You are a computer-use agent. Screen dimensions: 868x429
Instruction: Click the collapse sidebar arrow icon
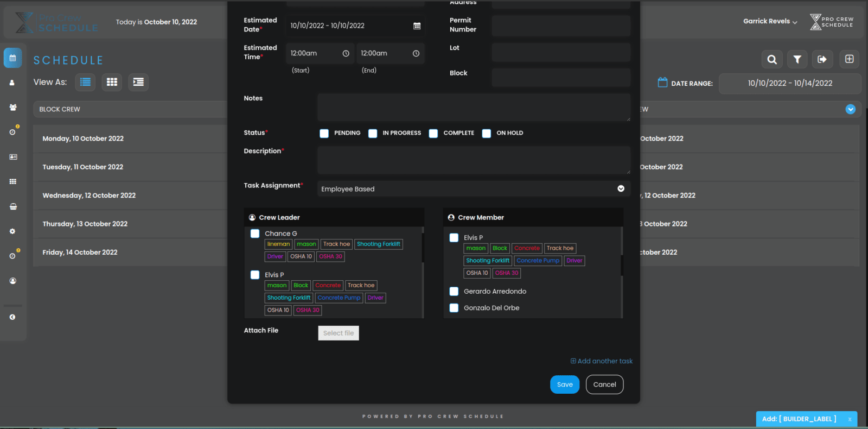(x=12, y=317)
